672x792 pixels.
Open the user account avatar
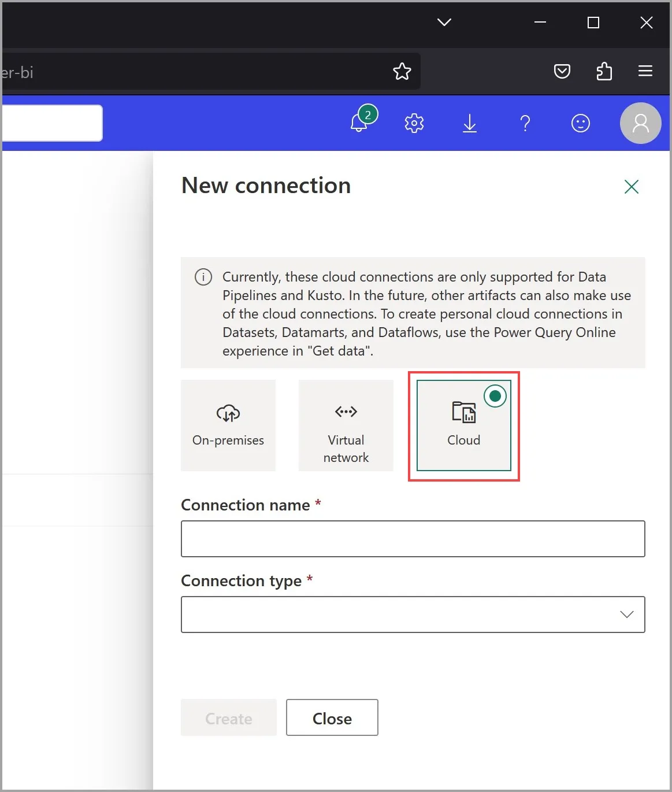(640, 123)
